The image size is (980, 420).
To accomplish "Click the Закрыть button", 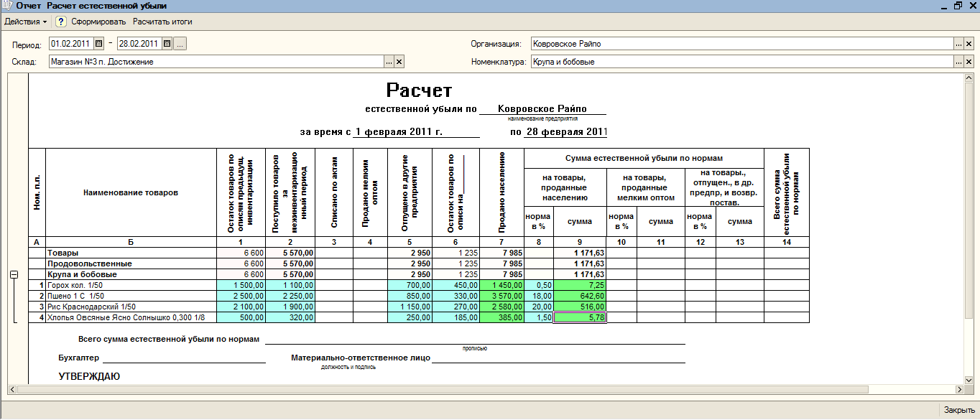I will tap(959, 410).
